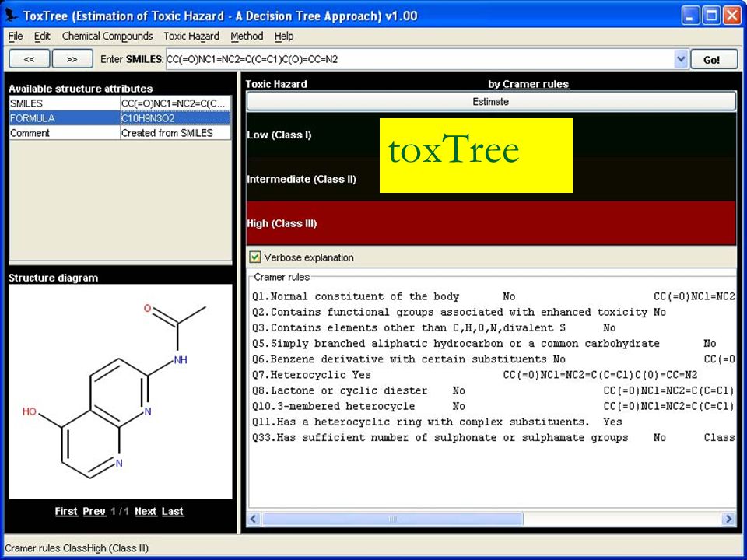Image resolution: width=747 pixels, height=560 pixels.
Task: Open the File menu
Action: 16,37
